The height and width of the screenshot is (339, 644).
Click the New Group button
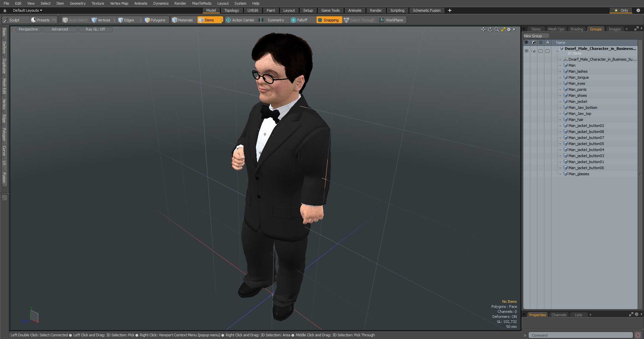tap(536, 36)
